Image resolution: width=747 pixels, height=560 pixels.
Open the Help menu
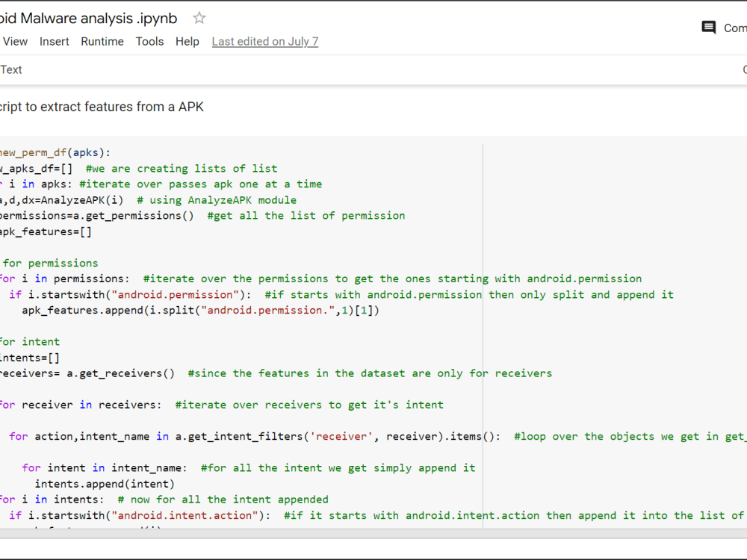187,41
